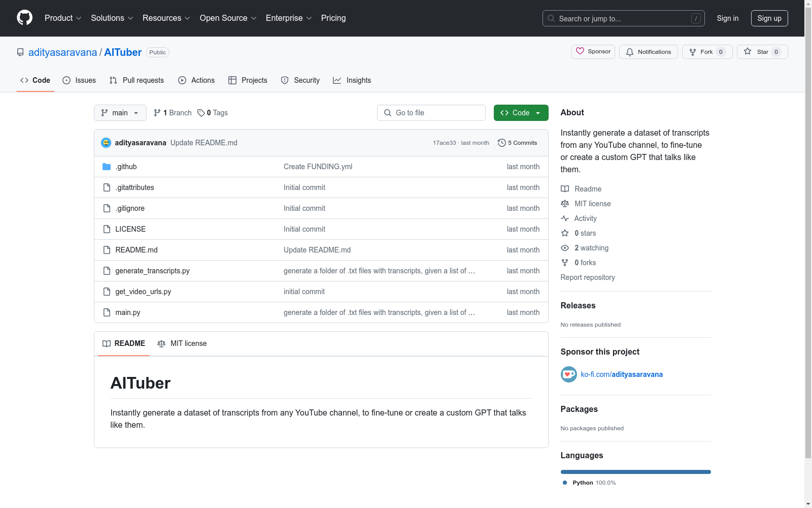
Task: Click the Search or jump to field
Action: coord(624,18)
